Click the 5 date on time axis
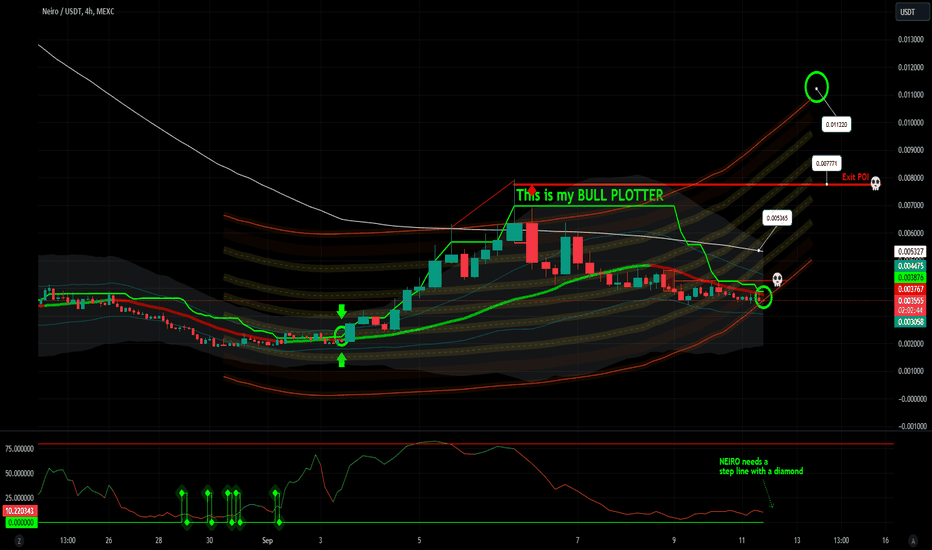The height and width of the screenshot is (550, 932). pyautogui.click(x=419, y=540)
